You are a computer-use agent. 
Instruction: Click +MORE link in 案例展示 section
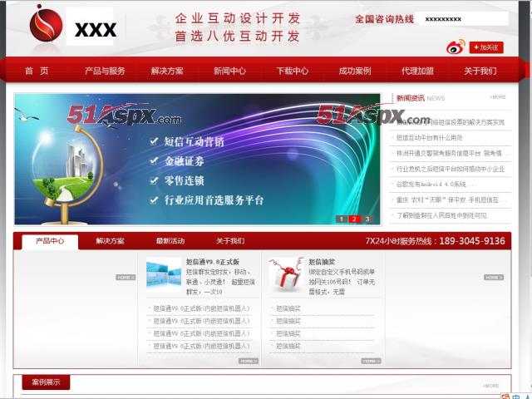click(x=491, y=386)
